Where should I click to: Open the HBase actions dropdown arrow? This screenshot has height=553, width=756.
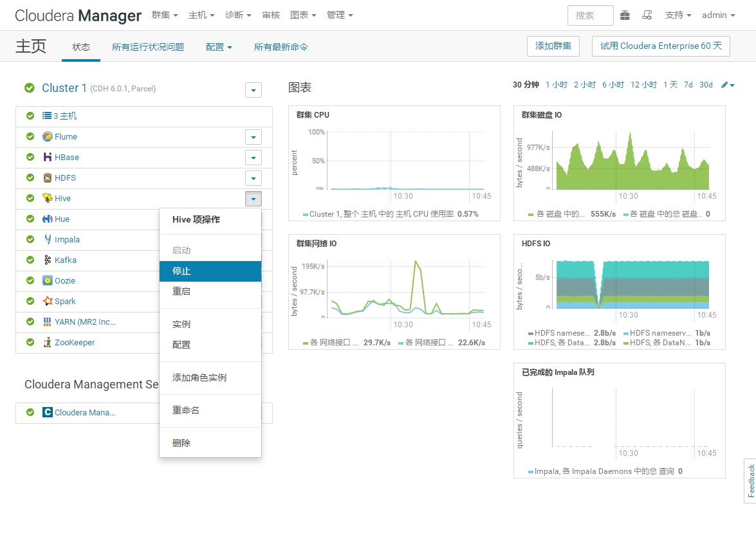254,158
